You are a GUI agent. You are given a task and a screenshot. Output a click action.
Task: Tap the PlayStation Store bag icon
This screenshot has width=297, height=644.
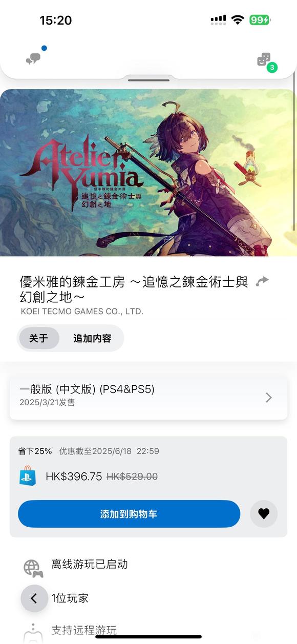pos(28,476)
